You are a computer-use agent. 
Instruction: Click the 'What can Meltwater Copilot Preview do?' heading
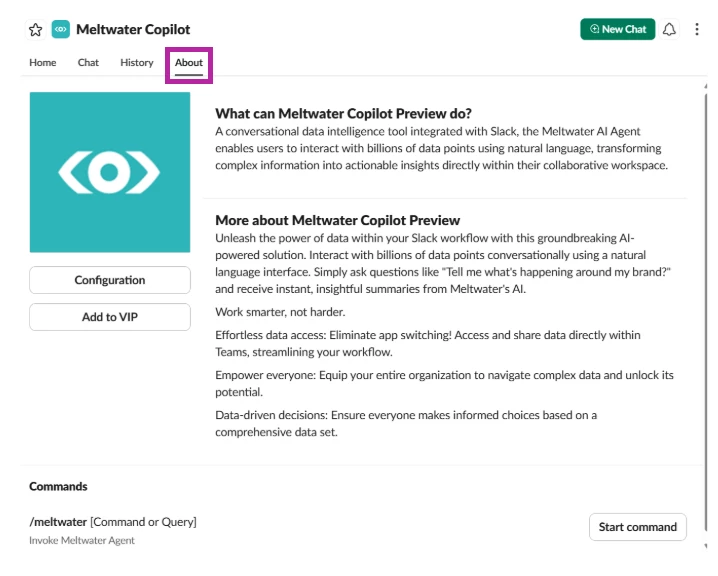tap(343, 113)
